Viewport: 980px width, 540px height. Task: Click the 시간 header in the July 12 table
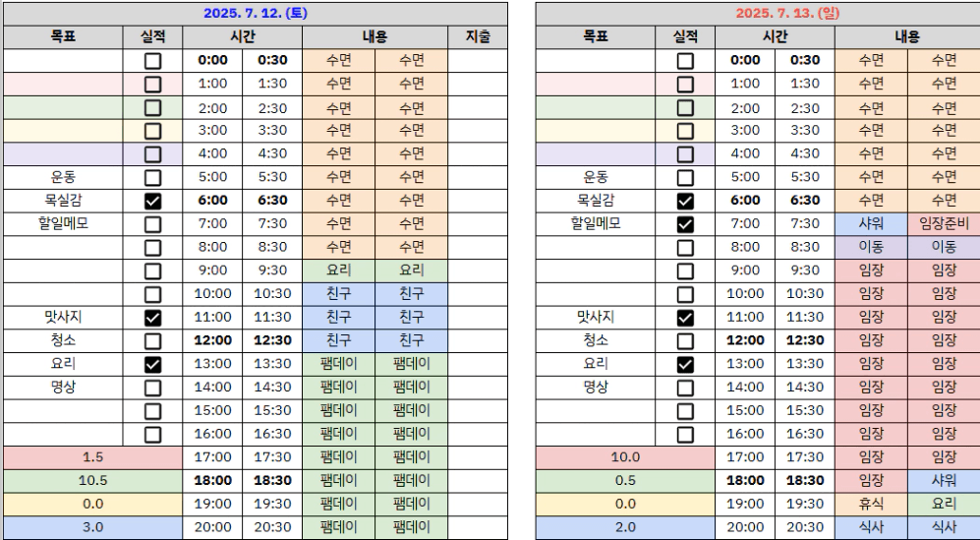pyautogui.click(x=243, y=37)
